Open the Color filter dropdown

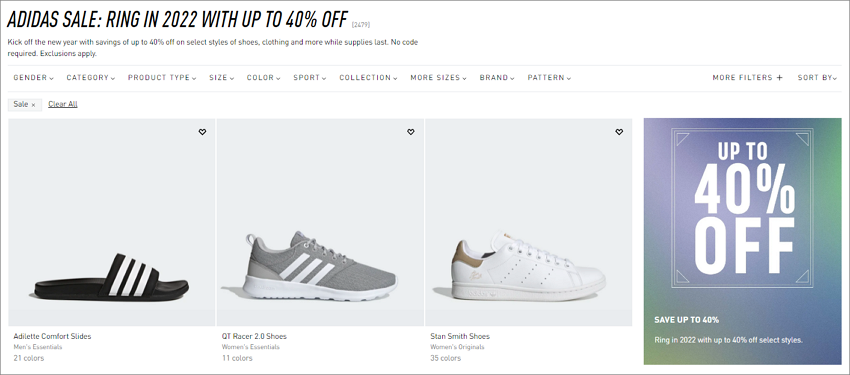263,77
